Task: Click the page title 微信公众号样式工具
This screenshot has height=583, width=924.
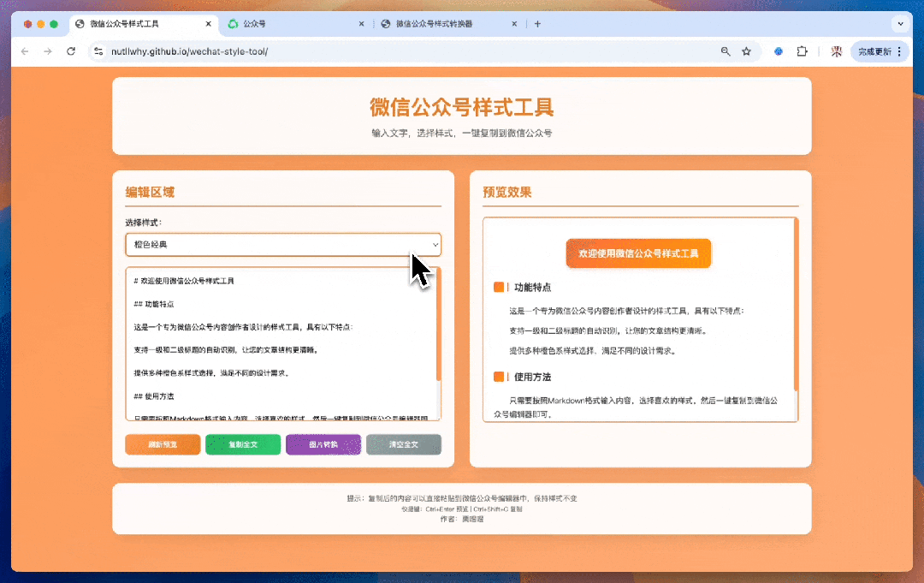Action: click(462, 107)
